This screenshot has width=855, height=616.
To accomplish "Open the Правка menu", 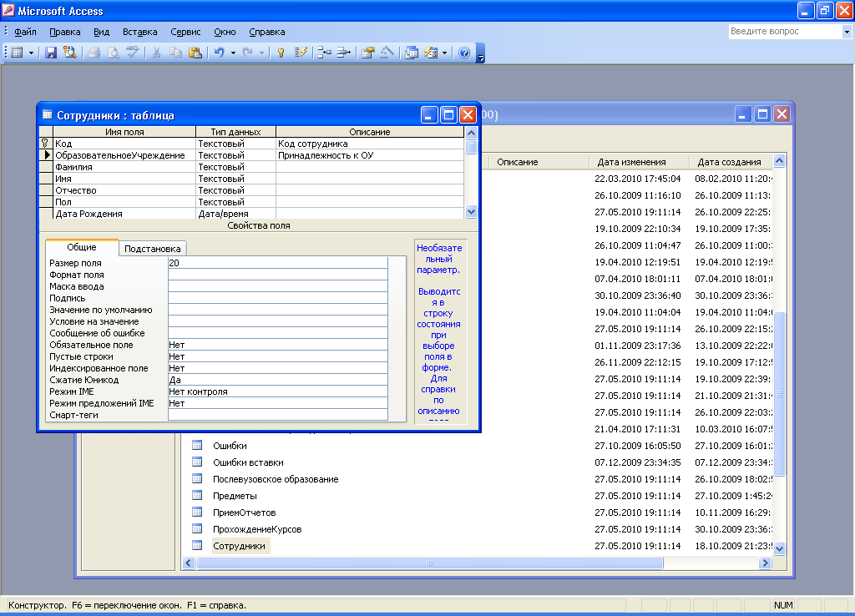I will 65,32.
